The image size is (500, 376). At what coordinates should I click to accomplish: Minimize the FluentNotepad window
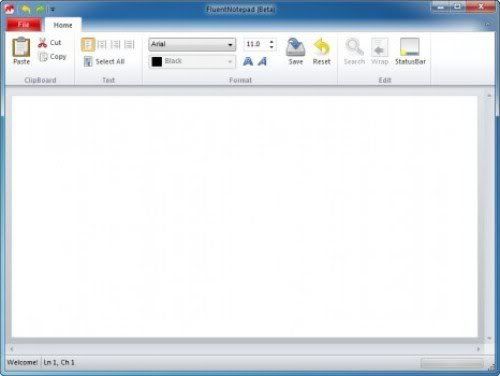[440, 6]
